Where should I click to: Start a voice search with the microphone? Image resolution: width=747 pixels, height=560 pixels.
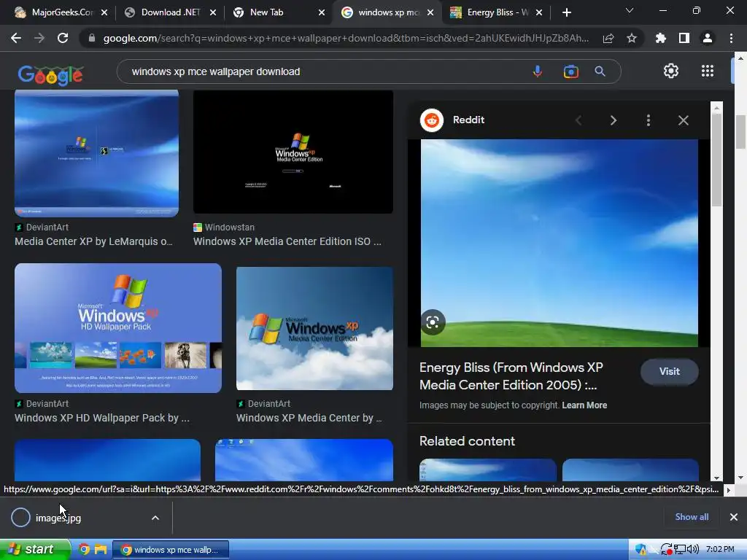538,71
